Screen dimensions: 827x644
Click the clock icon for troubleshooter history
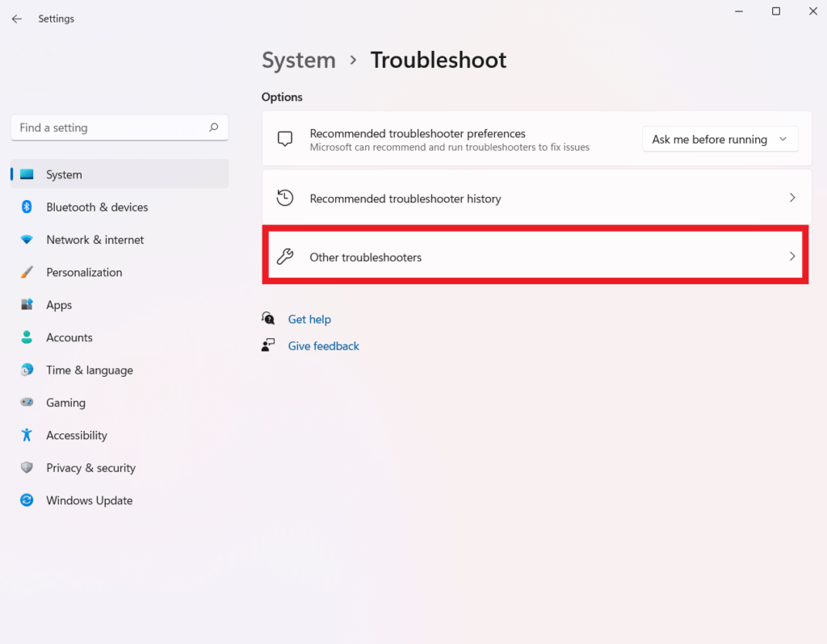(285, 198)
